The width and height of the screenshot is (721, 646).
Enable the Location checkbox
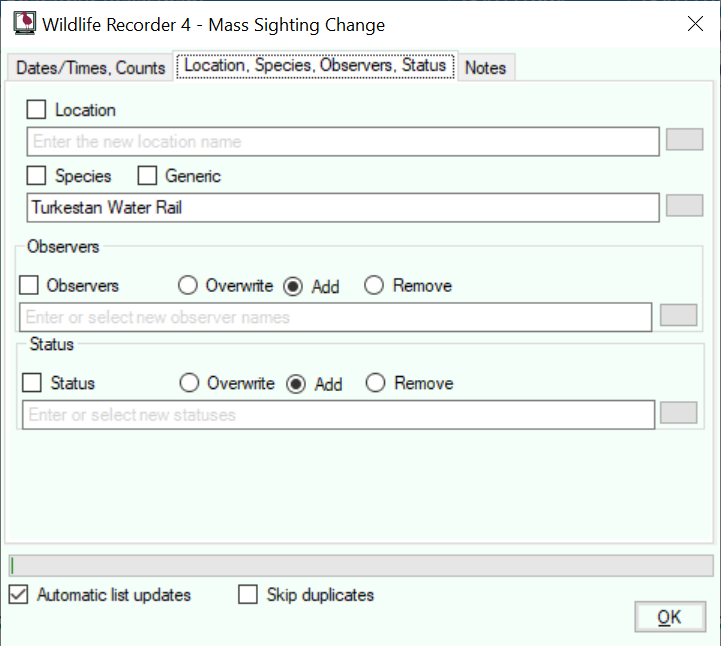click(36, 109)
